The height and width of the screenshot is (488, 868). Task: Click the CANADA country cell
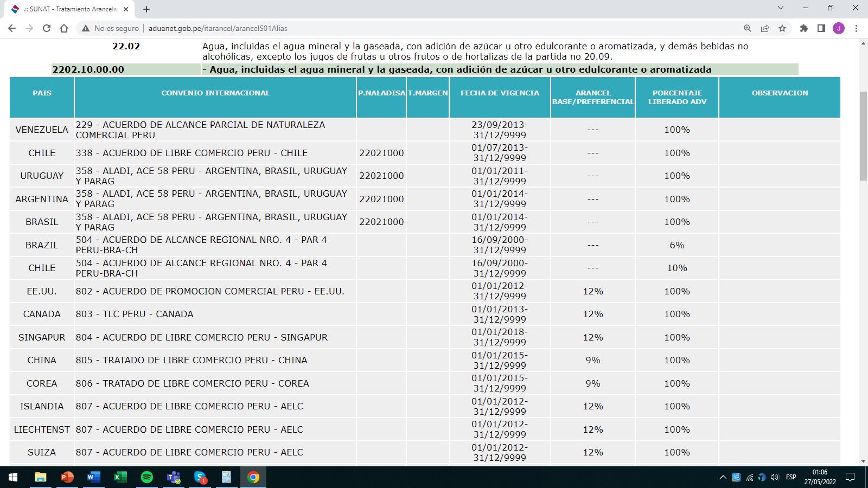(42, 314)
